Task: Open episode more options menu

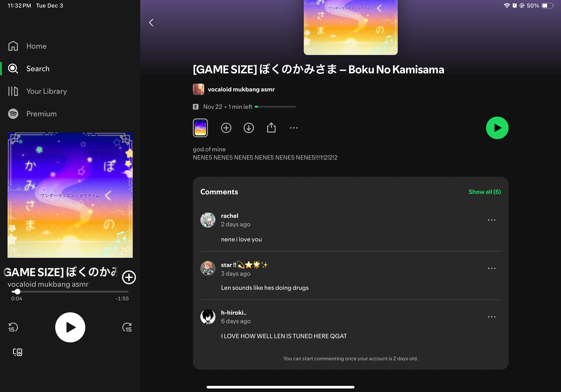Action: 294,128
